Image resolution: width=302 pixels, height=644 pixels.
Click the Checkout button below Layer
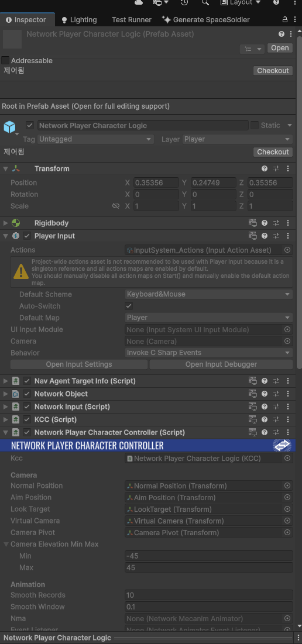(273, 152)
